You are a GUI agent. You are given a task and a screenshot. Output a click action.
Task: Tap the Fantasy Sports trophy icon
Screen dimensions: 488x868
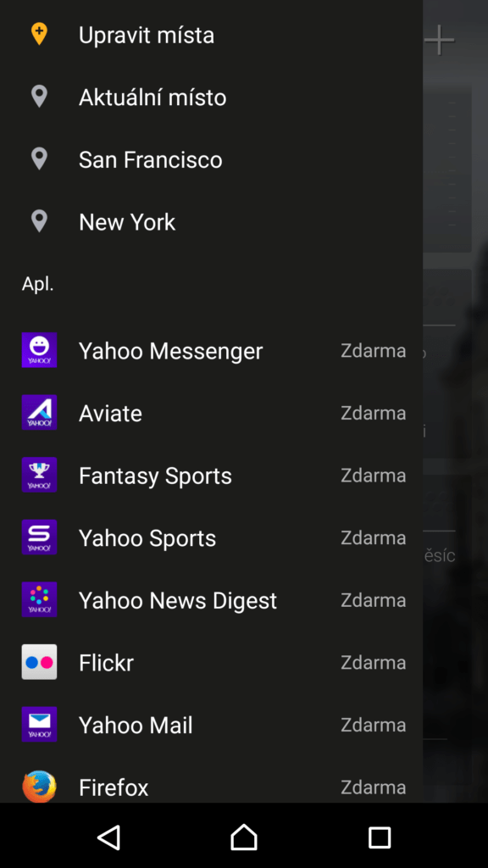pos(39,475)
